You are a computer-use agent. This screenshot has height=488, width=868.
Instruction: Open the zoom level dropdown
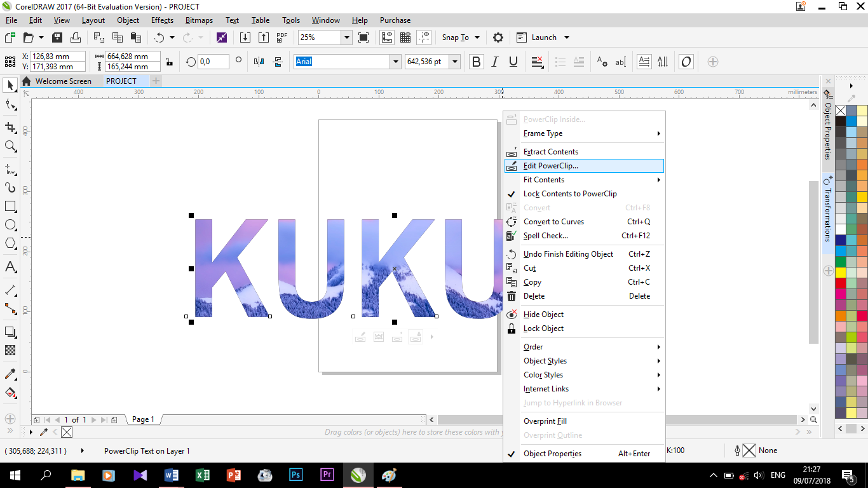click(x=346, y=37)
